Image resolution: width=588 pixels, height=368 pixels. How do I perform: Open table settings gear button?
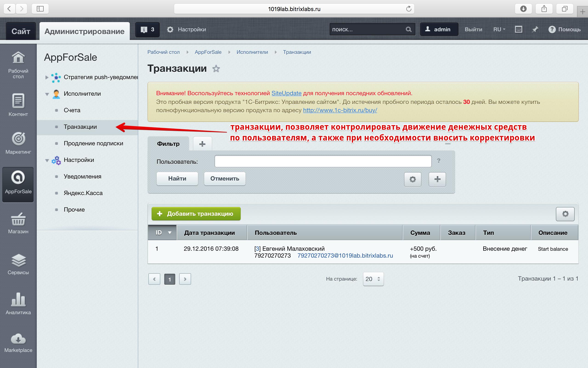point(565,214)
